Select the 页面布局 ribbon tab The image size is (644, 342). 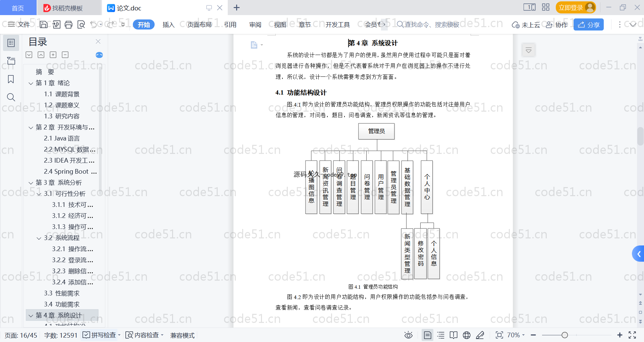(x=199, y=24)
